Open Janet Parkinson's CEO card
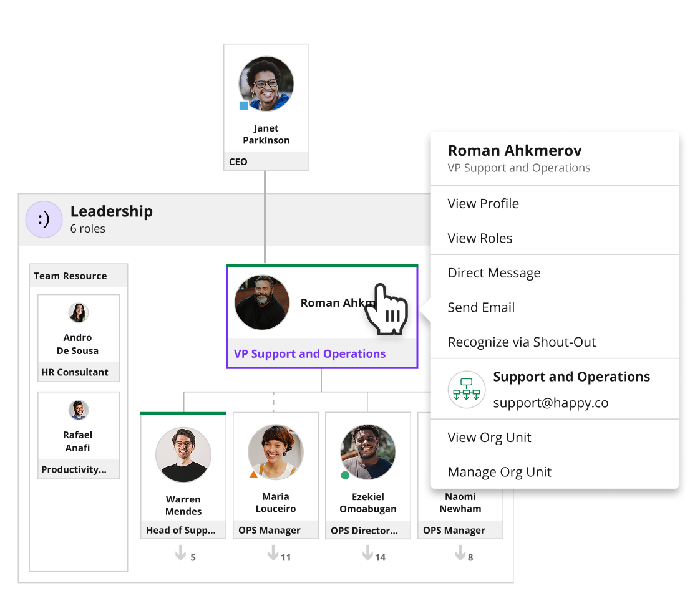700x601 pixels. [x=266, y=134]
